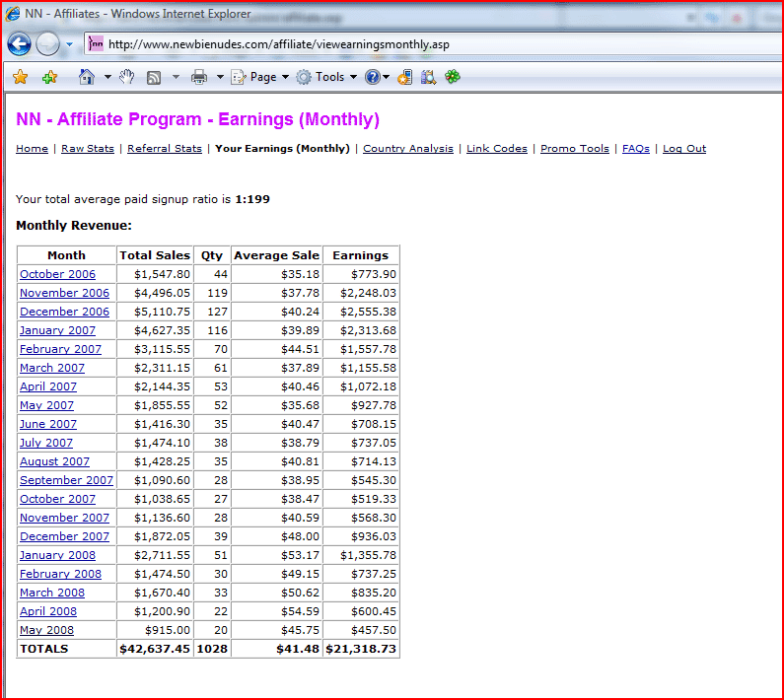Screen dimensions: 784x700
Task: Click the RSS feeds icon
Action: click(x=154, y=77)
